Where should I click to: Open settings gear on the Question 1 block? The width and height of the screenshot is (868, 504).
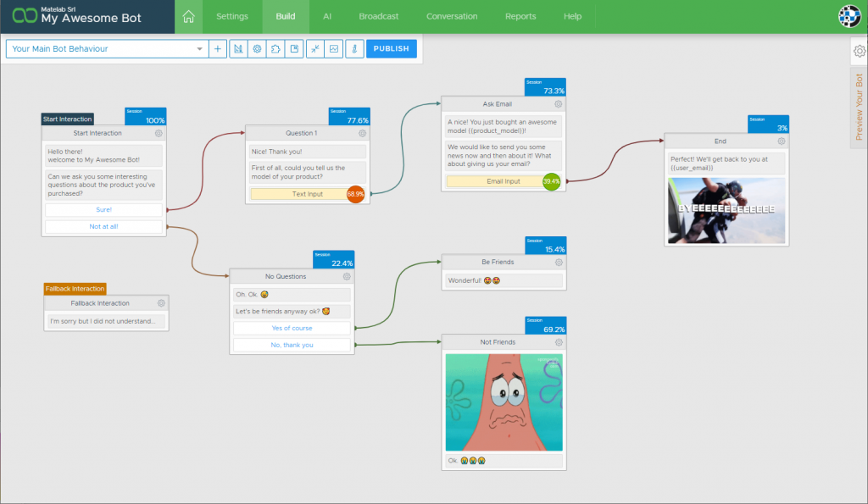click(363, 133)
